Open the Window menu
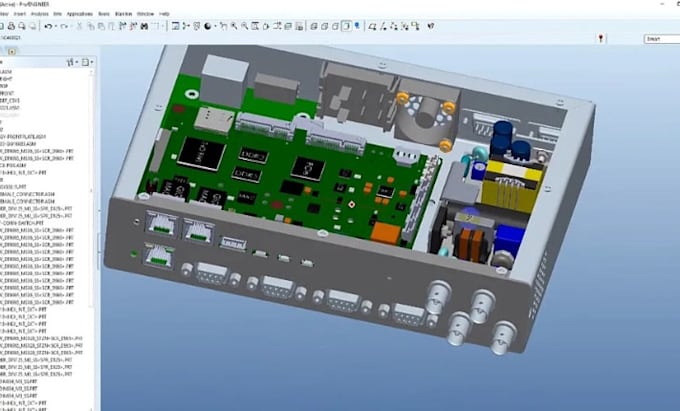 [x=145, y=14]
